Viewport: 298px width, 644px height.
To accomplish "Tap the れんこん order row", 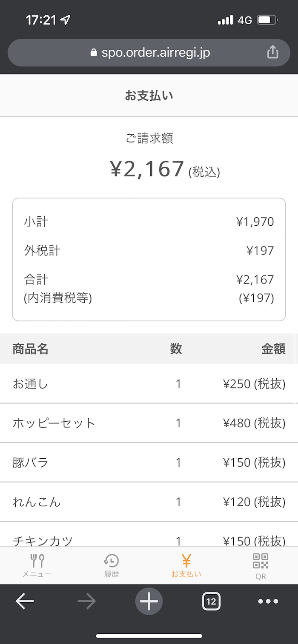I will (x=148, y=502).
